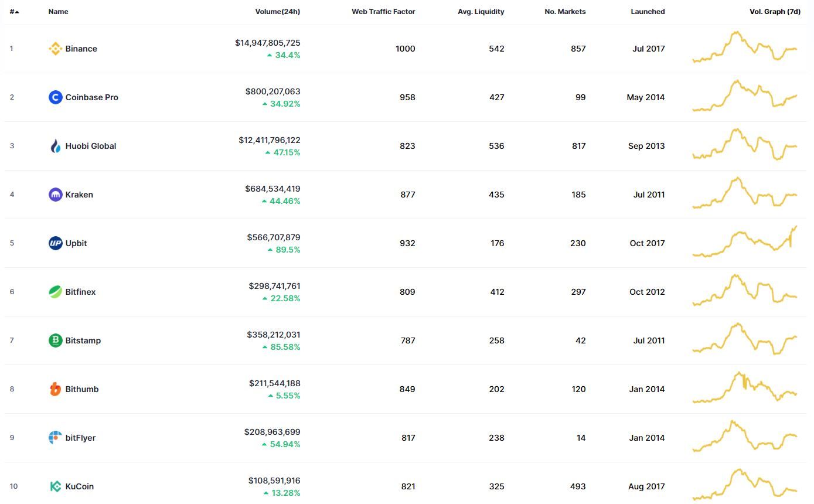This screenshot has width=814, height=504.
Task: Click the Bitstamp green logo icon
Action: coord(55,340)
